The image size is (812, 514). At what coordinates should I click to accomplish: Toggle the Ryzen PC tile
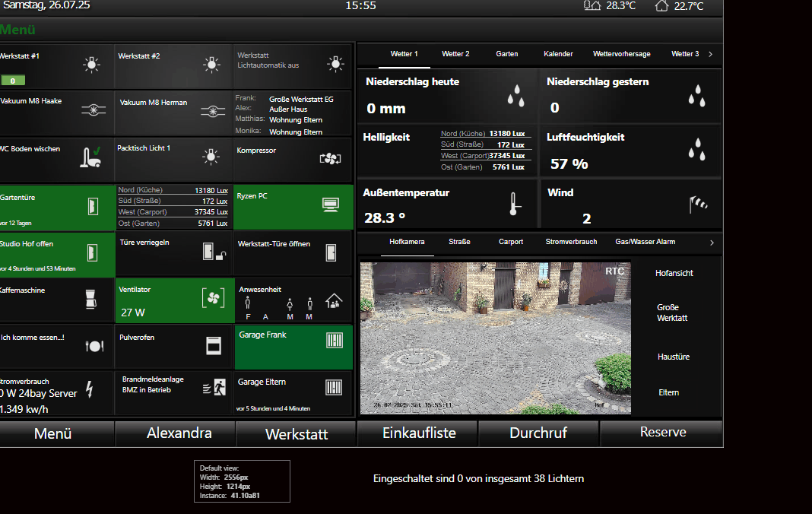(293, 207)
